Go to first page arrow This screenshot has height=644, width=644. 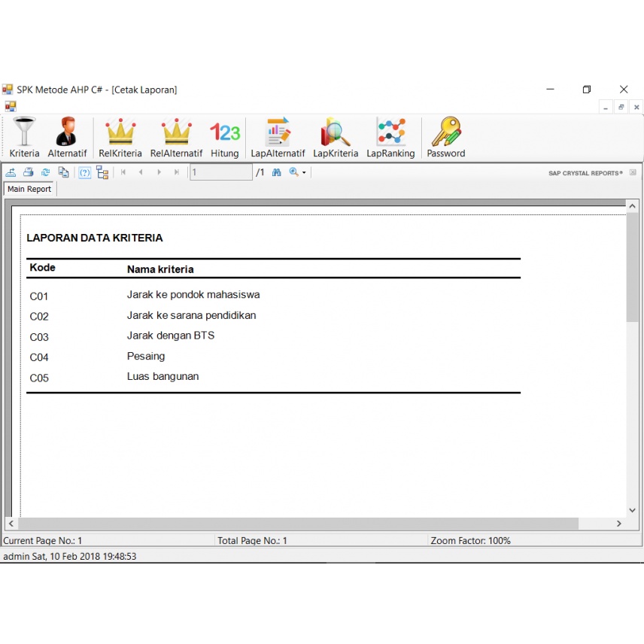click(x=123, y=172)
